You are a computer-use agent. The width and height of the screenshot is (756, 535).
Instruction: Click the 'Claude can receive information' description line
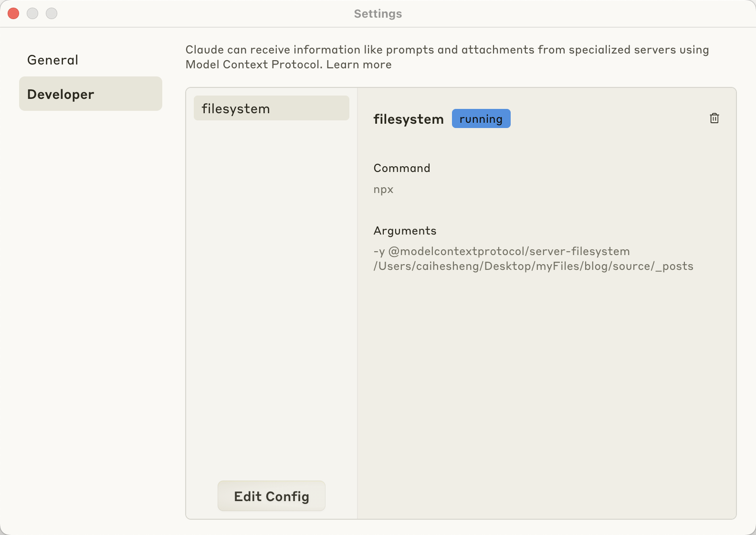[447, 50]
